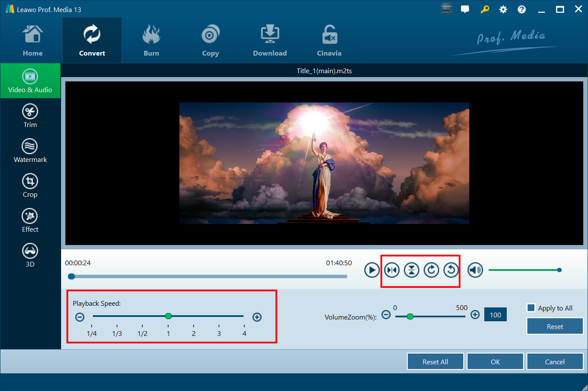588x391 pixels.
Task: Increase playback speed with the plus icon
Action: click(257, 317)
